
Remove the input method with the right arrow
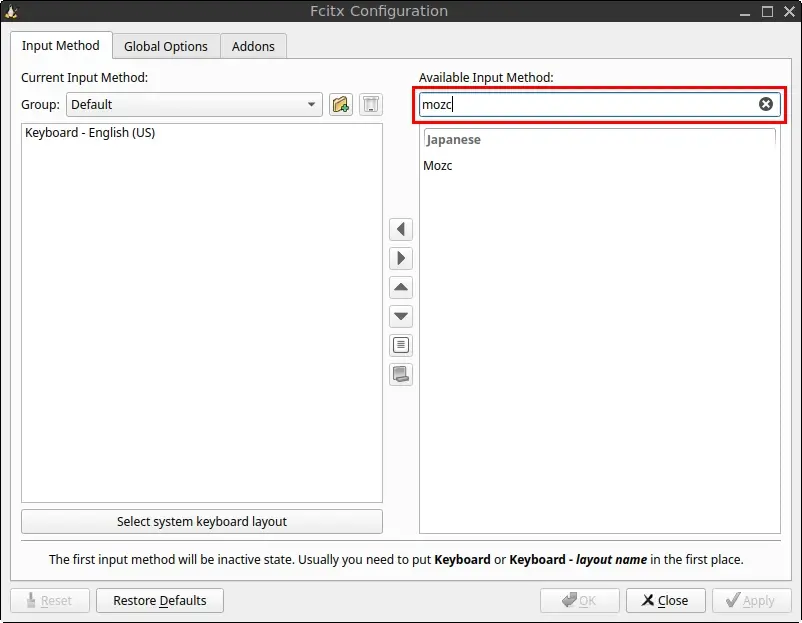tap(401, 258)
